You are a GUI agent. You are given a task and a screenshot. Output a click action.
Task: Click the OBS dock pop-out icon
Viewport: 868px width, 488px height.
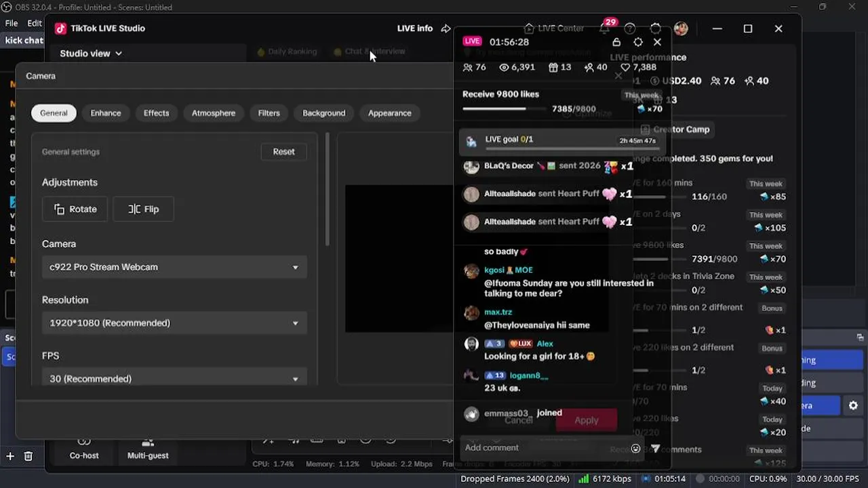(x=860, y=337)
